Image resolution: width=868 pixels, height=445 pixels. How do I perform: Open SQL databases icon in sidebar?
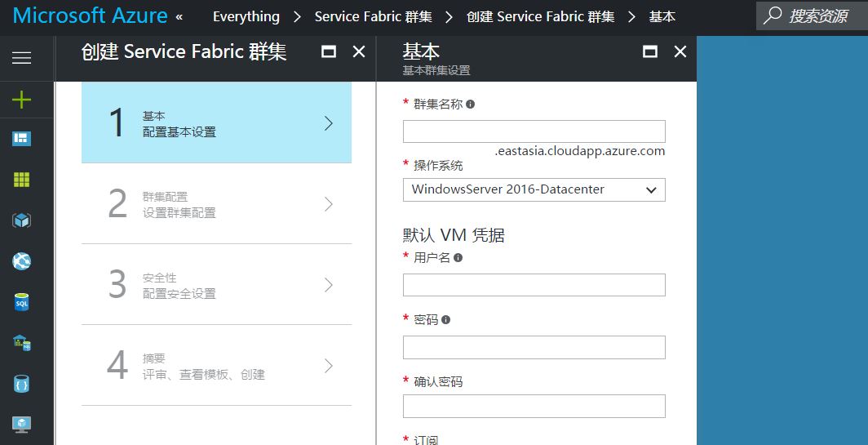pos(21,303)
